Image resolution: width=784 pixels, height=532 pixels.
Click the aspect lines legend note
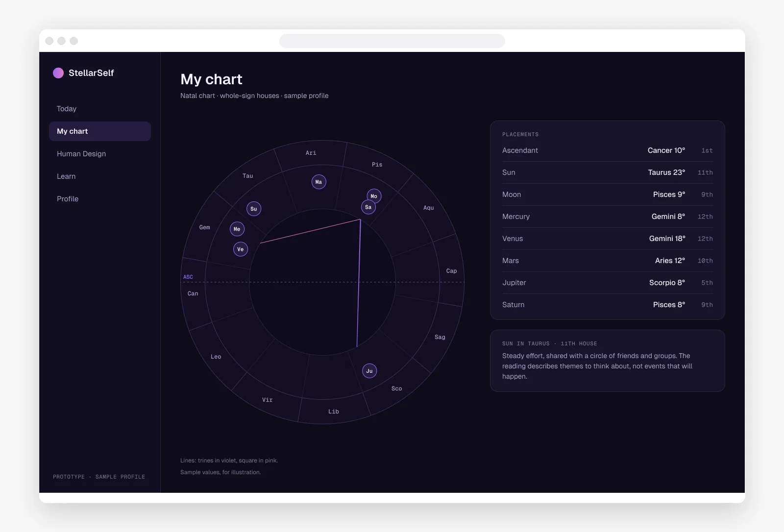229,460
